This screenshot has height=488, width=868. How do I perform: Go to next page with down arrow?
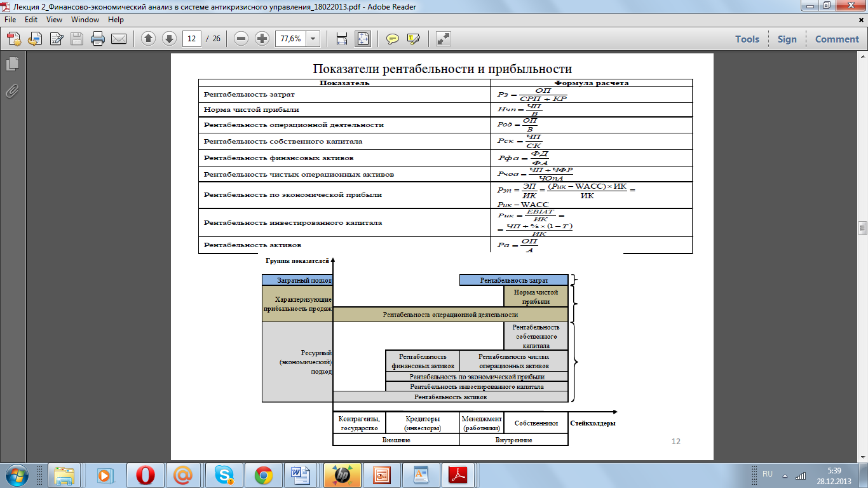(169, 39)
